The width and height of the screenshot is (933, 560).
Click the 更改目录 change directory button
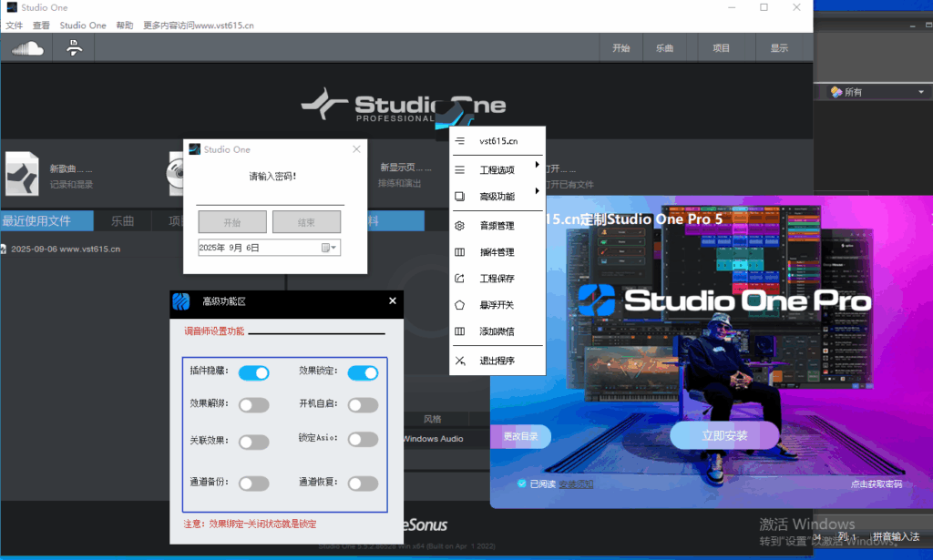(522, 436)
